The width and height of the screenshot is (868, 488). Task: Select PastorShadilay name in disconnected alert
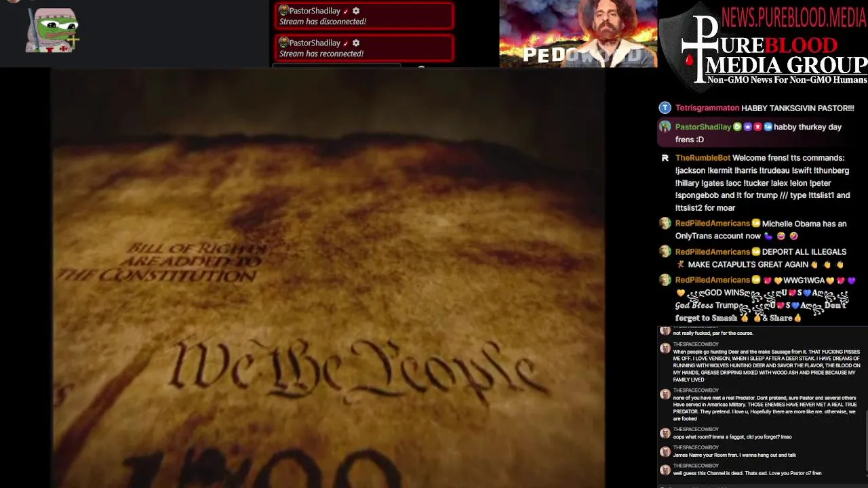click(x=315, y=11)
